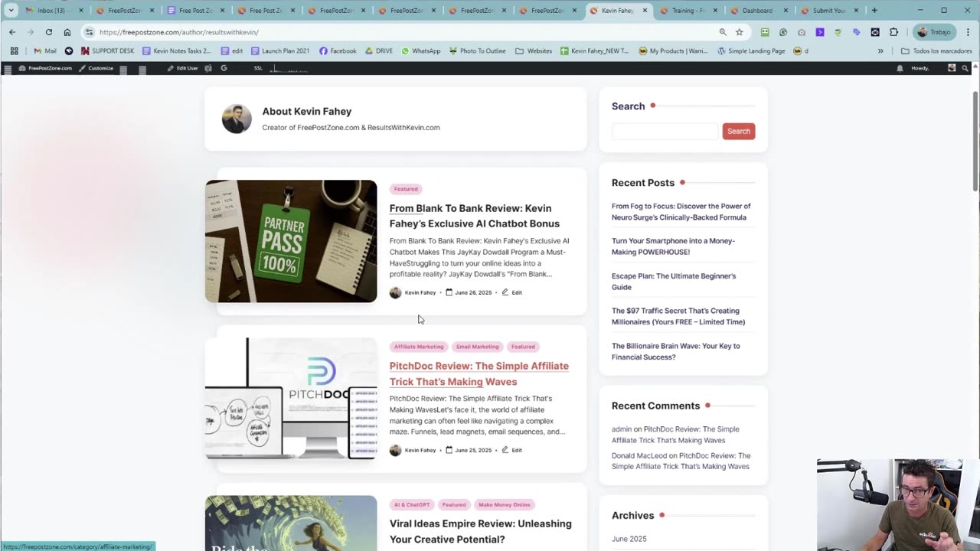
Task: Open the June 2025 archive link
Action: pos(629,539)
